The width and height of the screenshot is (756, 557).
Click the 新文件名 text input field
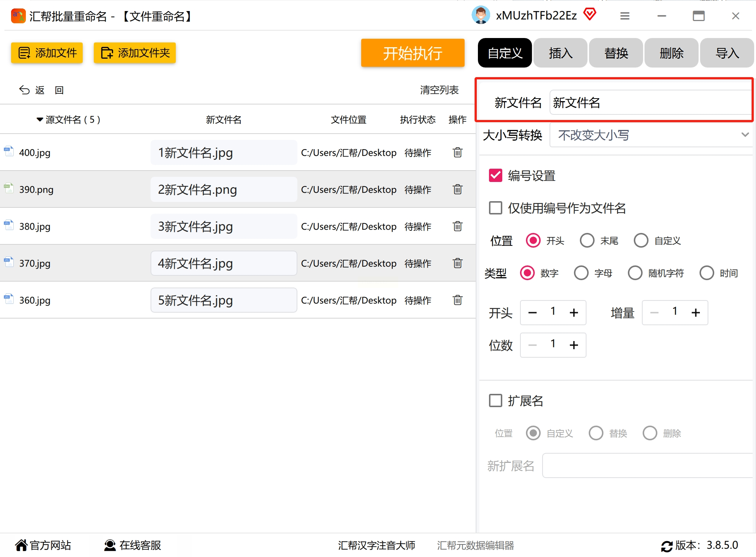[650, 103]
